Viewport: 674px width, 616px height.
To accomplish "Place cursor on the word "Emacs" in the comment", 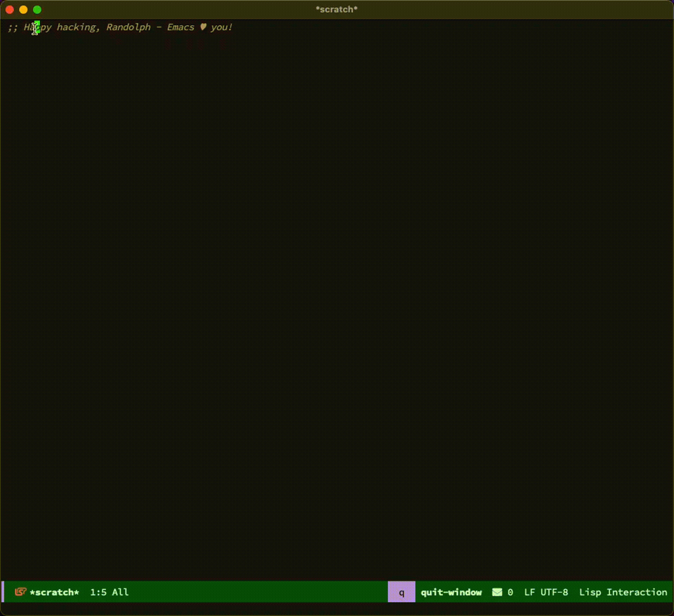I will tap(180, 27).
